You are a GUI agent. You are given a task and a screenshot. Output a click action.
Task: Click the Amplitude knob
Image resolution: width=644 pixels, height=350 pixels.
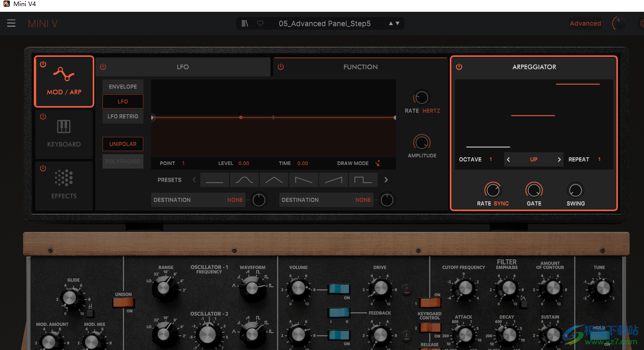(422, 142)
